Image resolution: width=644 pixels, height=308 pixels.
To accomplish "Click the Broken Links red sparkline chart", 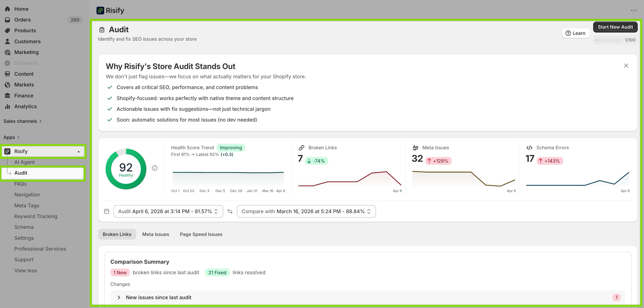I will (x=350, y=179).
